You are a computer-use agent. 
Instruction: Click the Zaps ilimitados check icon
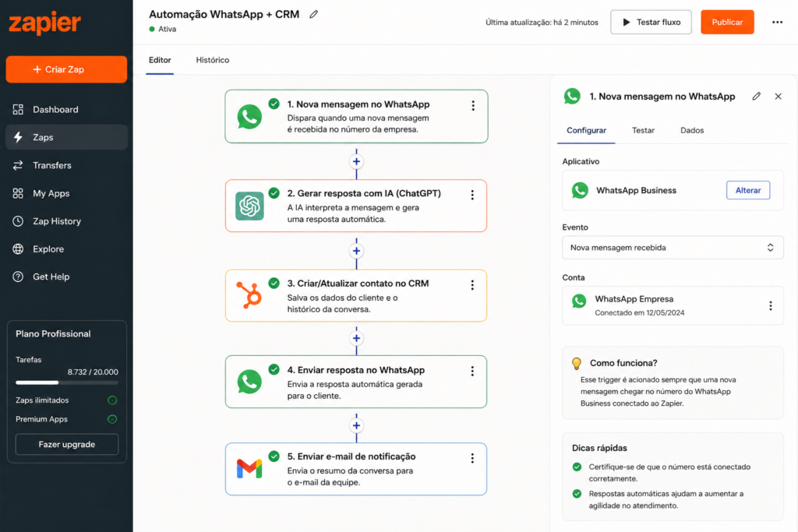(x=112, y=400)
